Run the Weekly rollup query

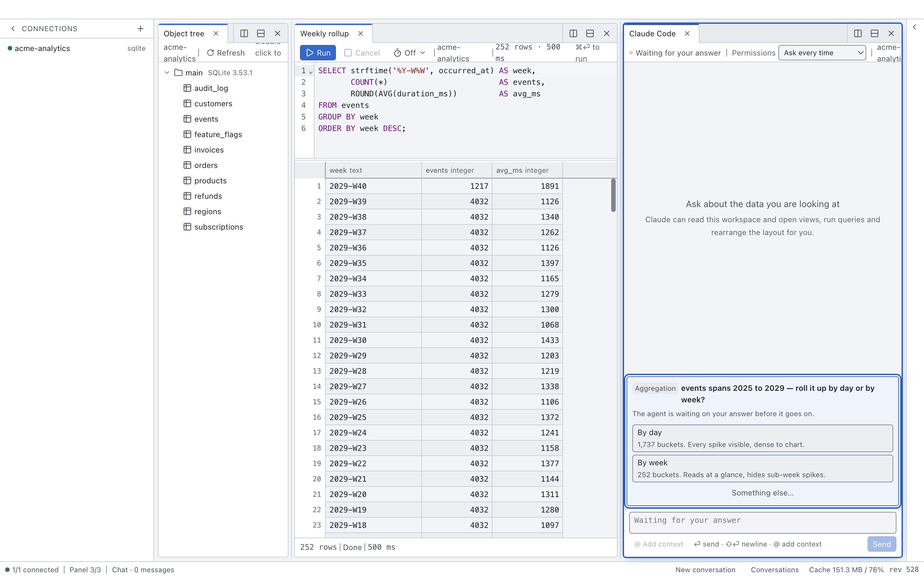[x=318, y=53]
